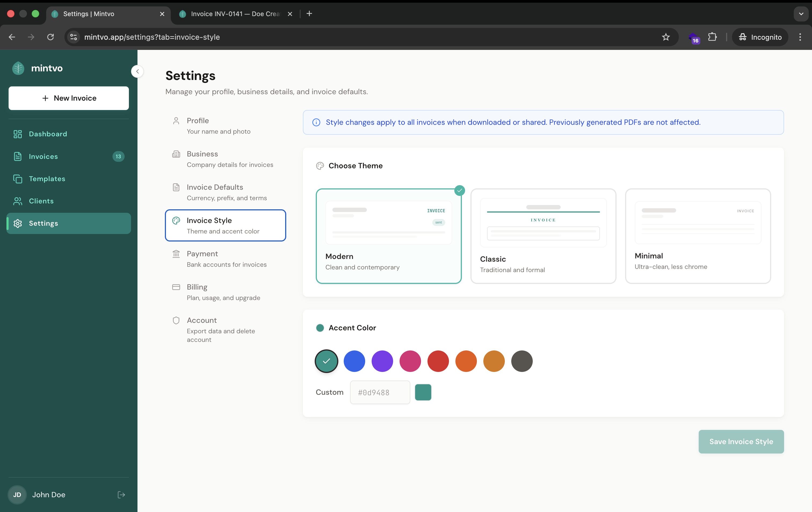Click the New Invoice button
This screenshot has width=812, height=512.
[69, 98]
